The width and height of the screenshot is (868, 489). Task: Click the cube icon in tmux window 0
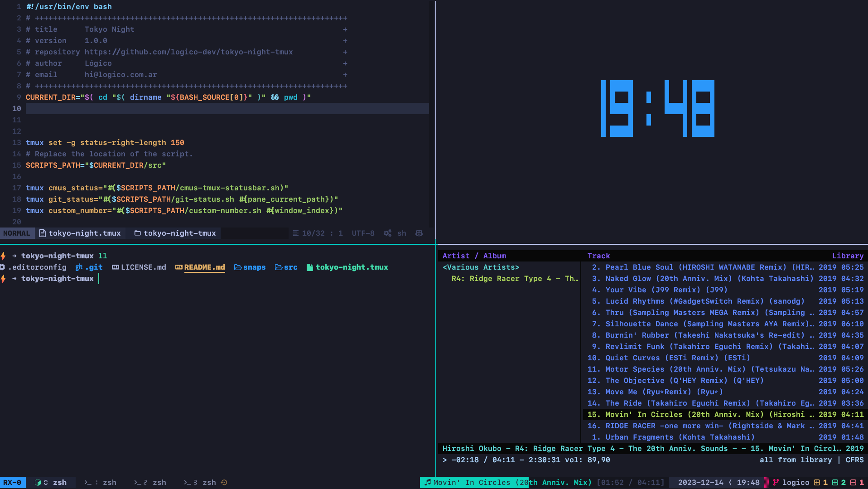[x=38, y=483]
